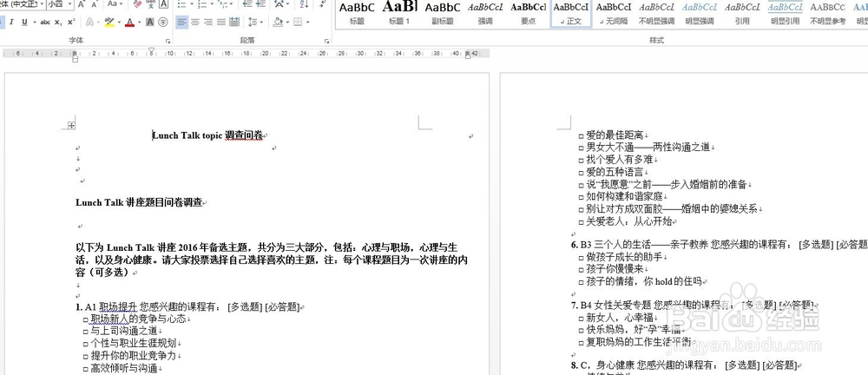868x375 pixels.
Task: Apply distributed alignment
Action: [x=234, y=23]
